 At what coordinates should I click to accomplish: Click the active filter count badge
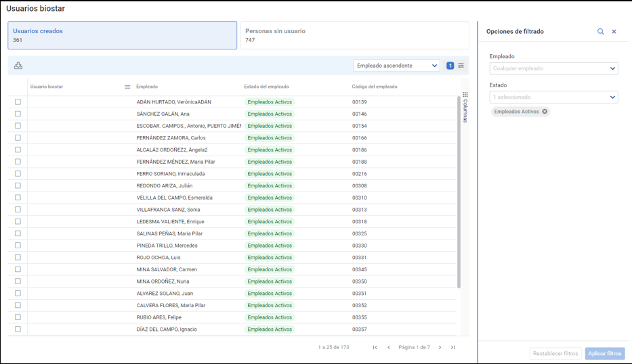point(450,66)
